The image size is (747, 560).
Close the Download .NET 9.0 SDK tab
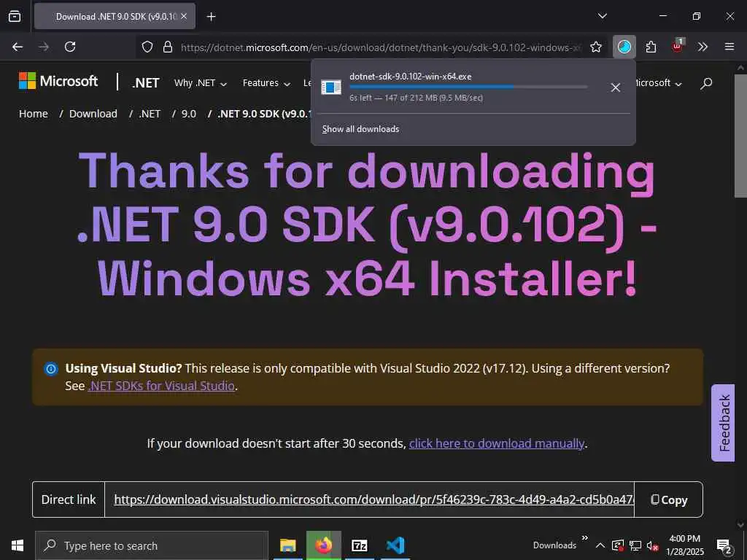tap(184, 16)
